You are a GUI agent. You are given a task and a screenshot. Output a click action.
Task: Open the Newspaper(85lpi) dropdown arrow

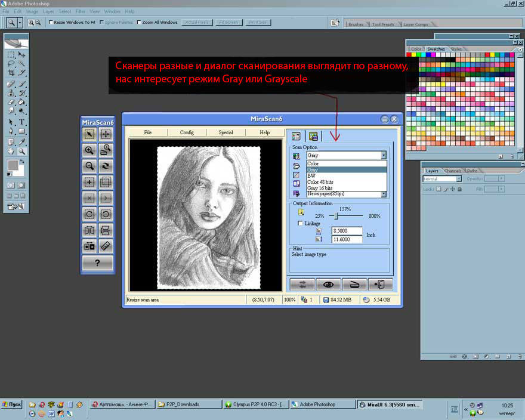coord(384,194)
